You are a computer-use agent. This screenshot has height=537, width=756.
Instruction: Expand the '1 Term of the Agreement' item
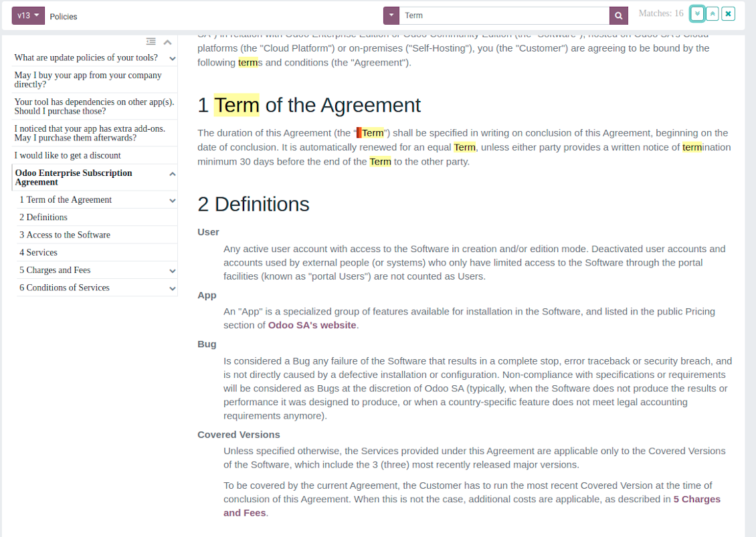(x=172, y=201)
